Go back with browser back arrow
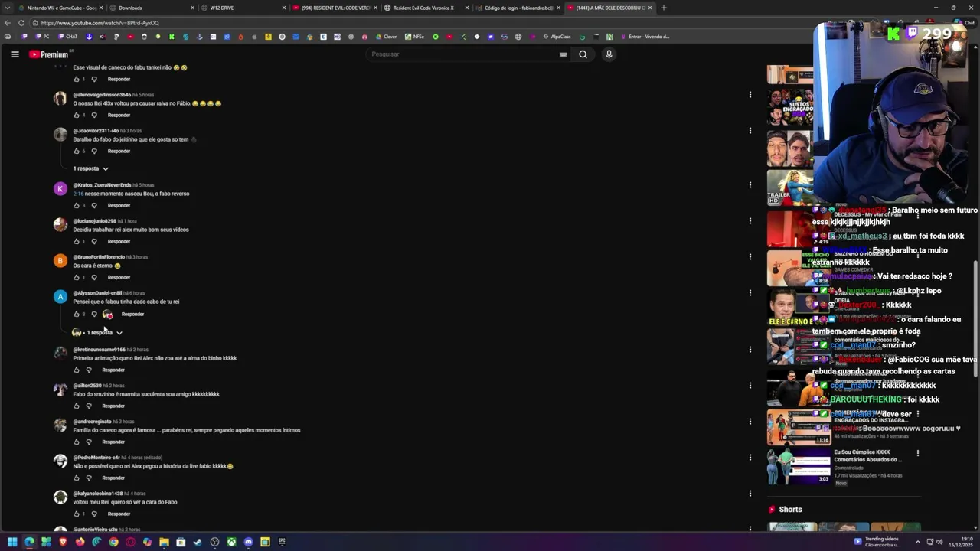This screenshot has width=980, height=551. (8, 23)
